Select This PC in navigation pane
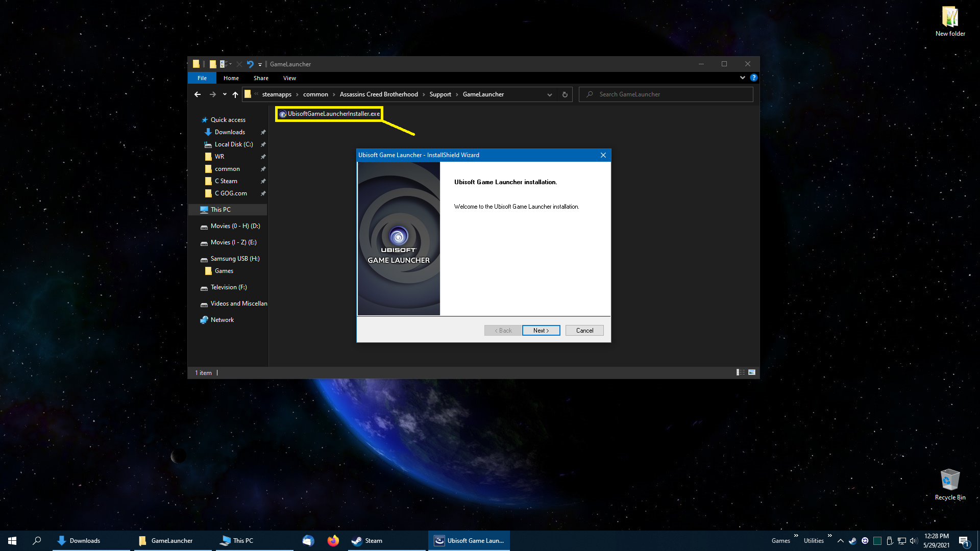Screen dimensions: 980x551 point(220,210)
